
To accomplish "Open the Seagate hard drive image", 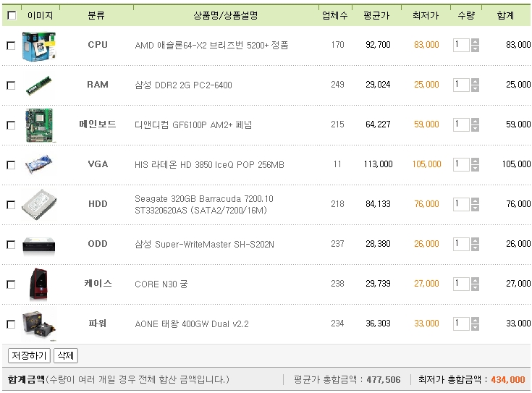I will point(39,205).
